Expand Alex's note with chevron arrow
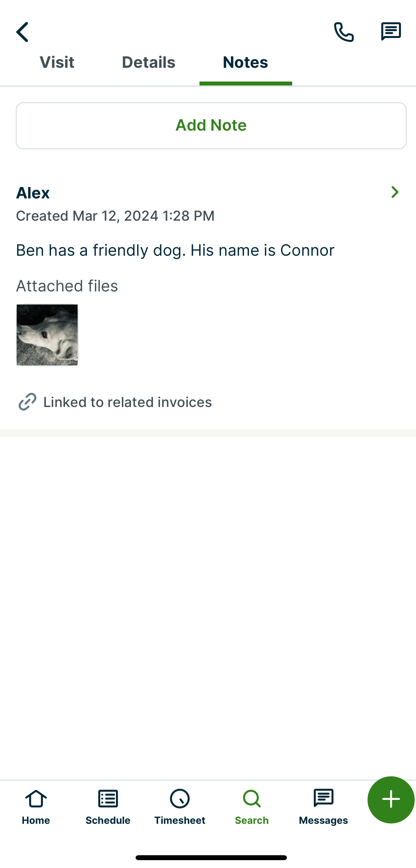The image size is (416, 868). [x=395, y=192]
